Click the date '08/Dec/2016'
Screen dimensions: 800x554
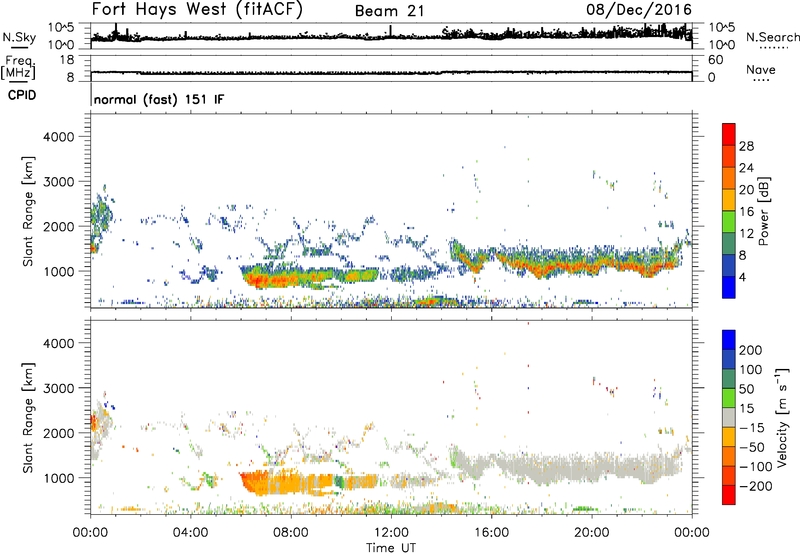(639, 10)
